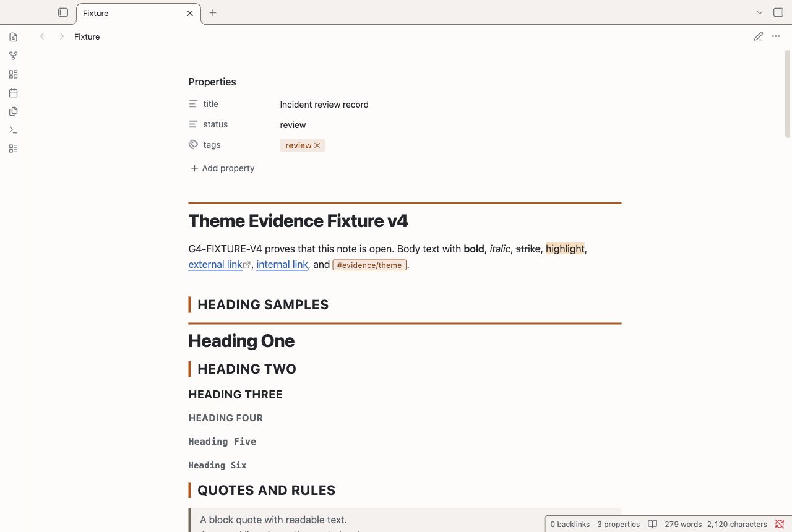Click '3 properties' in status bar
792x532 pixels.
[619, 524]
